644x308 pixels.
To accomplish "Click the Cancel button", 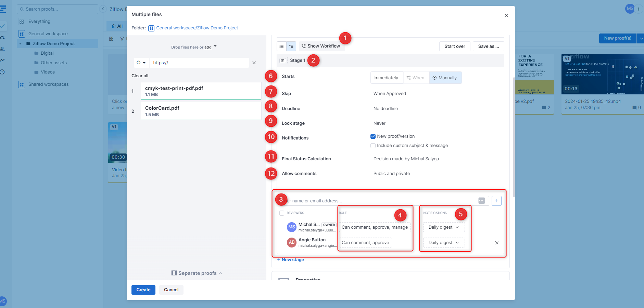I will (x=171, y=290).
